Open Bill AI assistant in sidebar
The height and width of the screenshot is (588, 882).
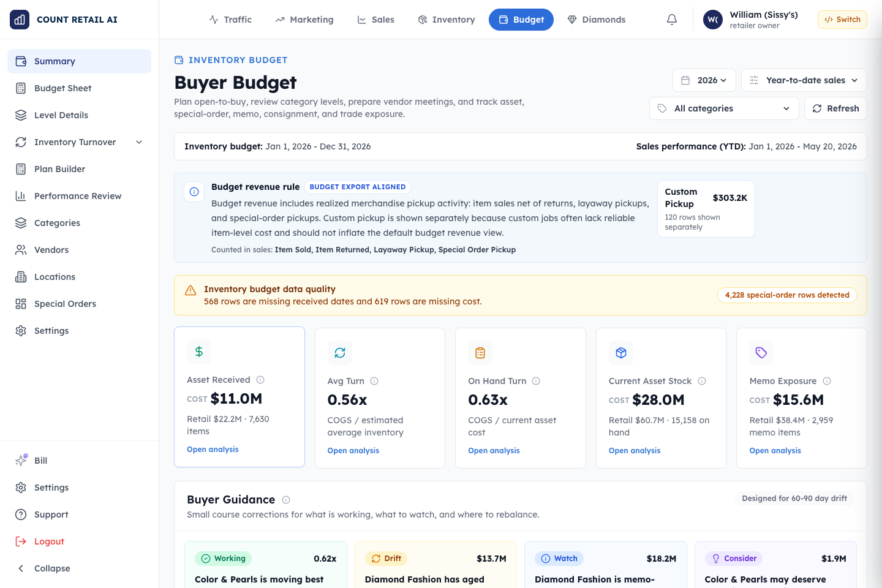pyautogui.click(x=80, y=461)
